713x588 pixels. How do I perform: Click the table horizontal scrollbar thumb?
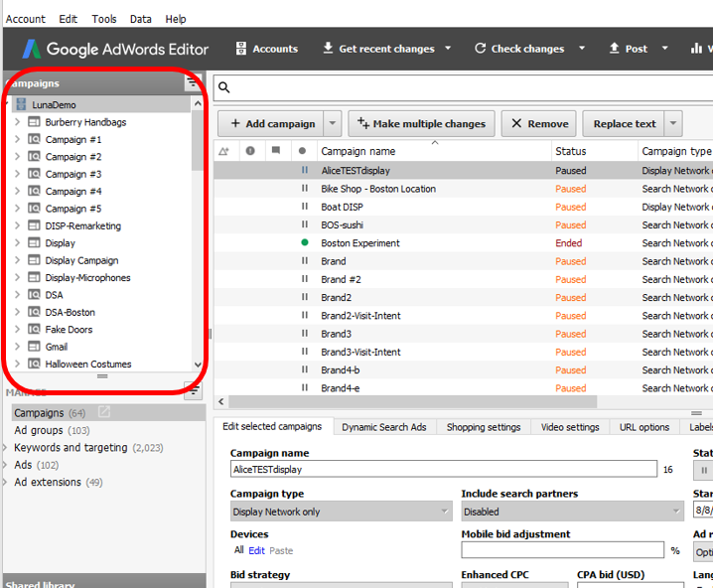[413, 401]
